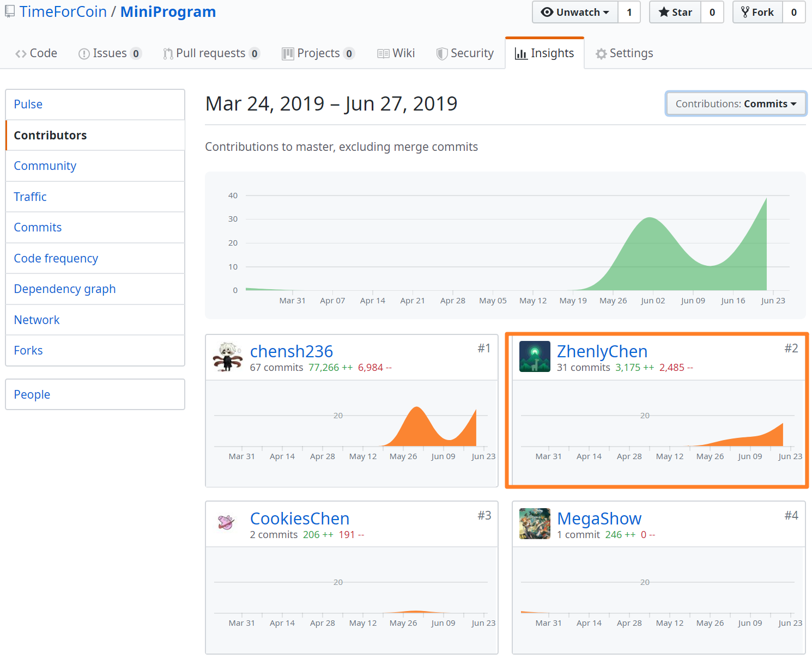Screen dimensions: 812x659
Task: Open the Code tab
Action: coord(36,53)
